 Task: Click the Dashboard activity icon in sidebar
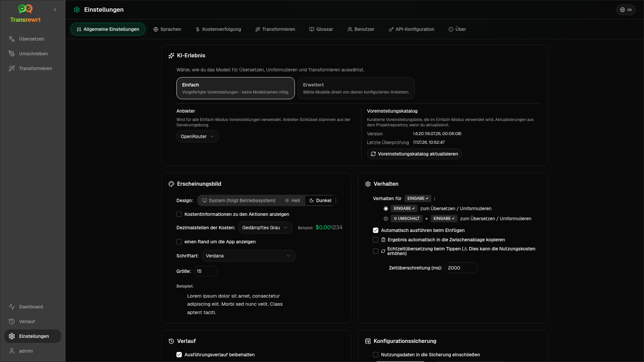pos(12,307)
